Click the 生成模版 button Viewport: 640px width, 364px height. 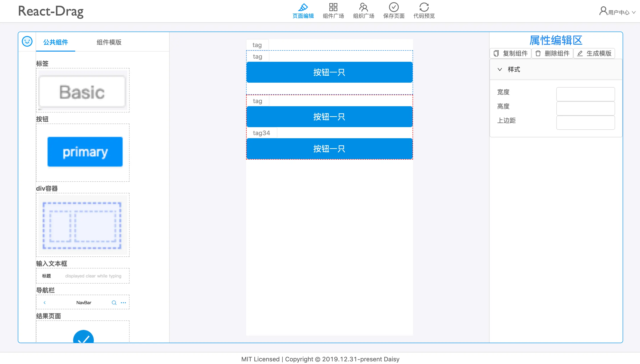pos(594,53)
